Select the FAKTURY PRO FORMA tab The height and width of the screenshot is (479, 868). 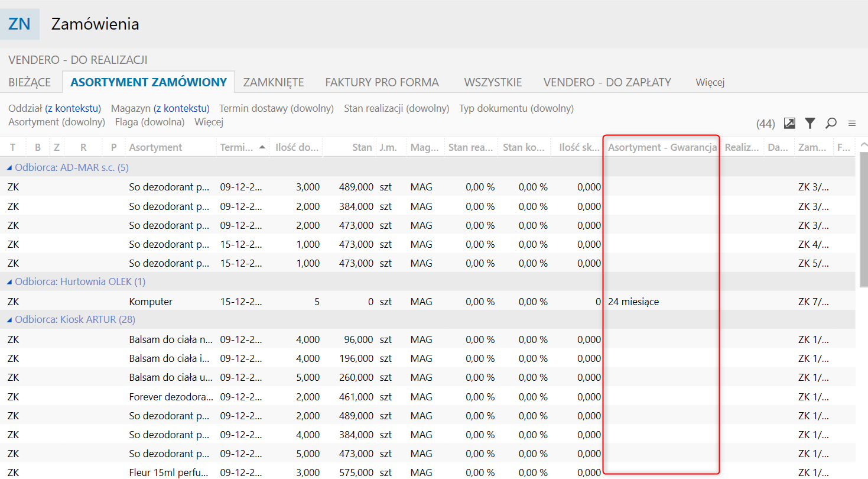382,82
